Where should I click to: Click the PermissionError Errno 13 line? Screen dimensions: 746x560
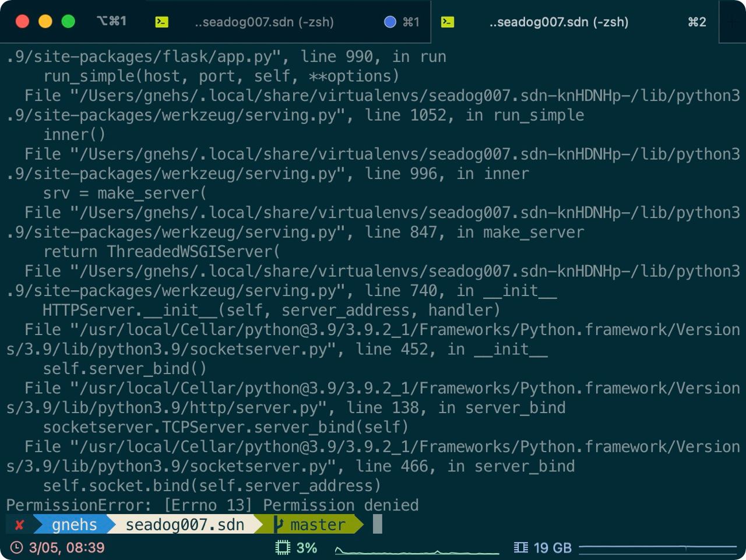pyautogui.click(x=212, y=505)
